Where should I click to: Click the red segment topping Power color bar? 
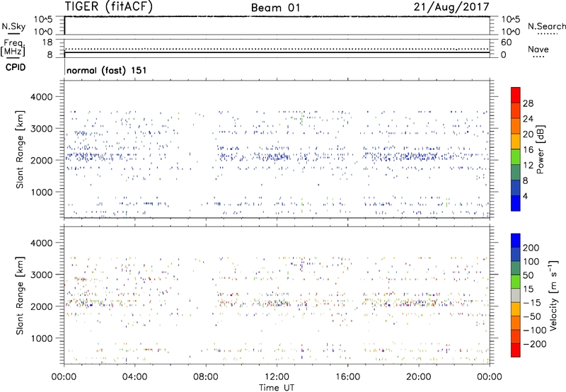[x=516, y=95]
